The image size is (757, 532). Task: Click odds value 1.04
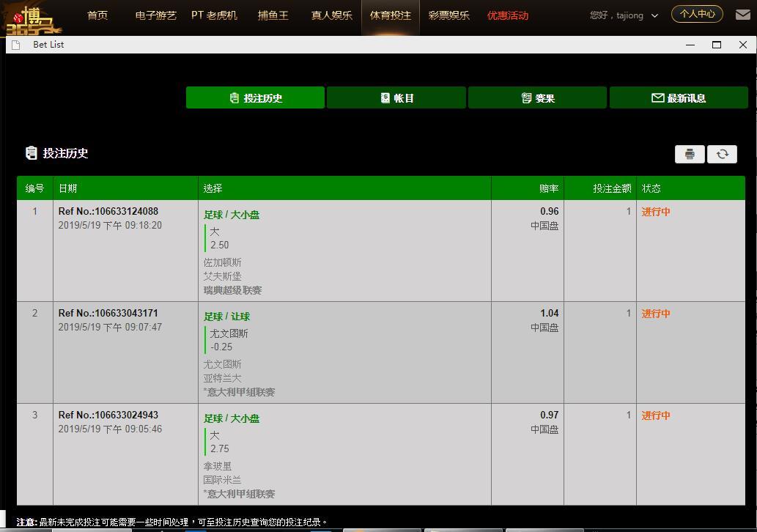click(550, 314)
